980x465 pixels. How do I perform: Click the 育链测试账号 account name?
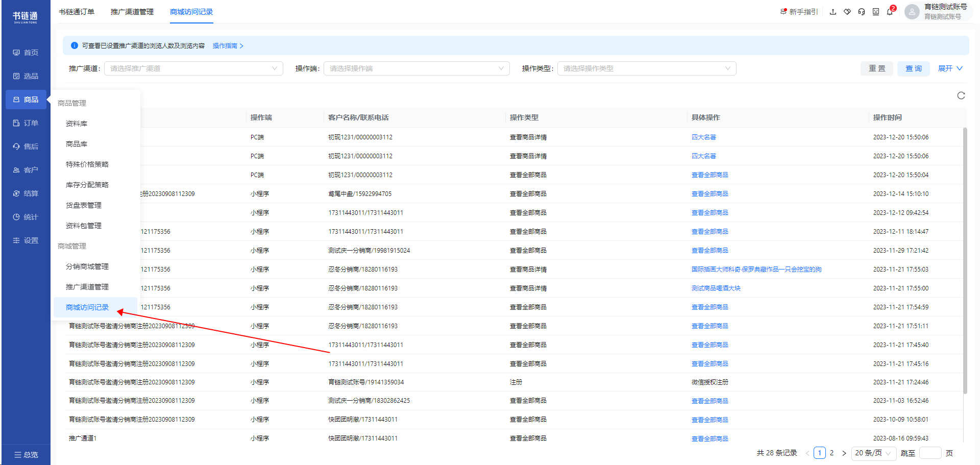[946, 7]
